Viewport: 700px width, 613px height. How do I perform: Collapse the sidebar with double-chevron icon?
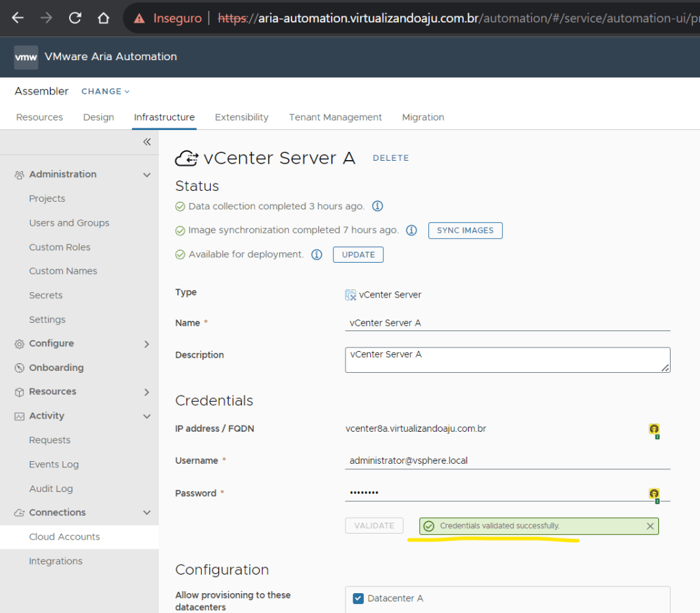[x=146, y=142]
